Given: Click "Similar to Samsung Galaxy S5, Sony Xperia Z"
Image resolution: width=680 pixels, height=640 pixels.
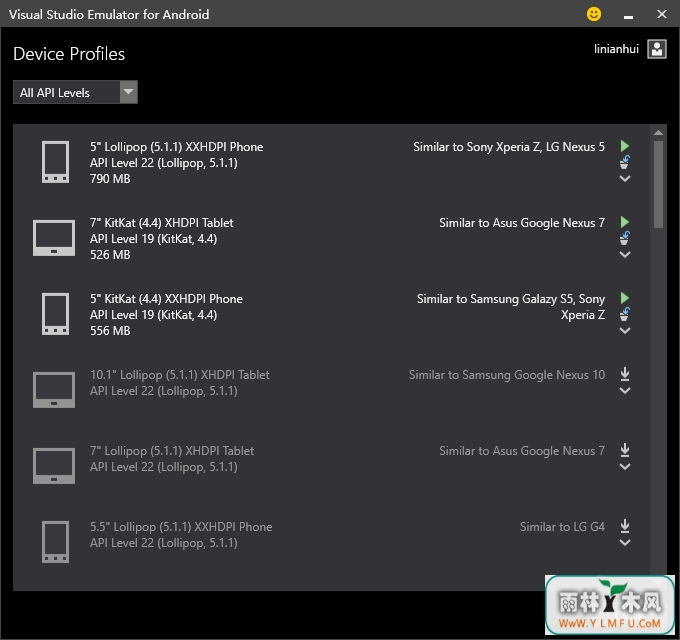Looking at the screenshot, I should tap(511, 307).
